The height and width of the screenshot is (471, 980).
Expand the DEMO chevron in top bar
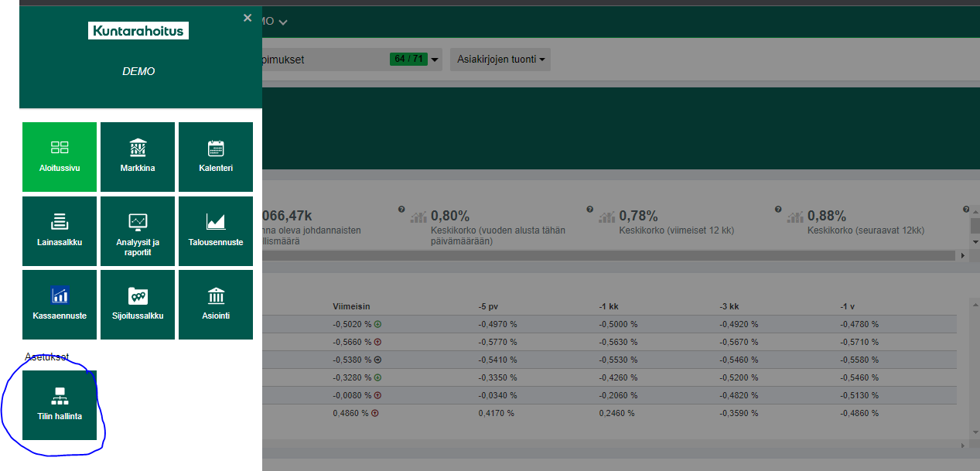(283, 22)
